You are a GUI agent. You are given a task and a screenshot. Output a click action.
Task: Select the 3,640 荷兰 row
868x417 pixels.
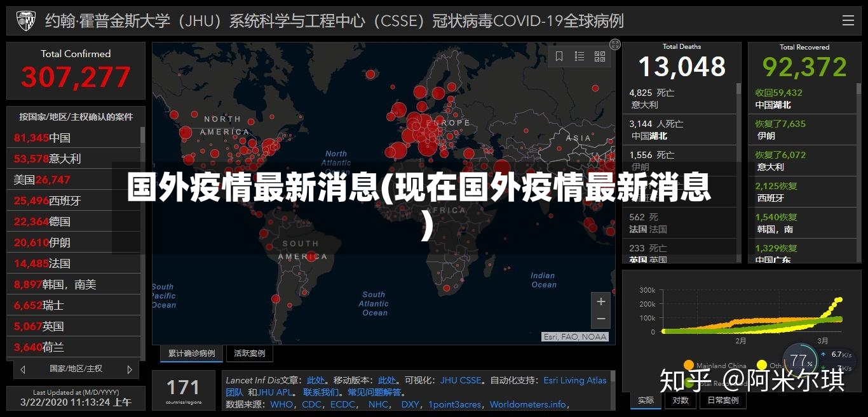(x=73, y=347)
